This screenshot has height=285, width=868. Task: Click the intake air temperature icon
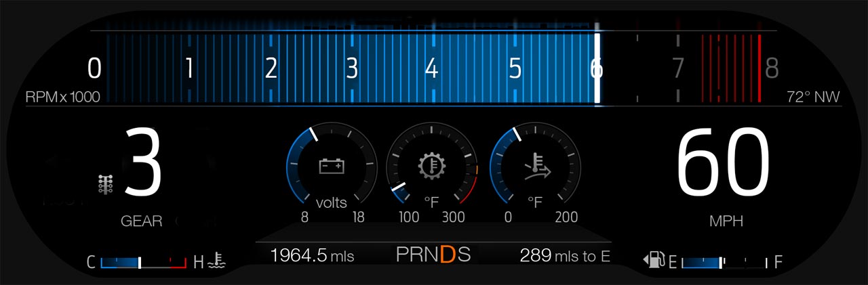pos(538,167)
